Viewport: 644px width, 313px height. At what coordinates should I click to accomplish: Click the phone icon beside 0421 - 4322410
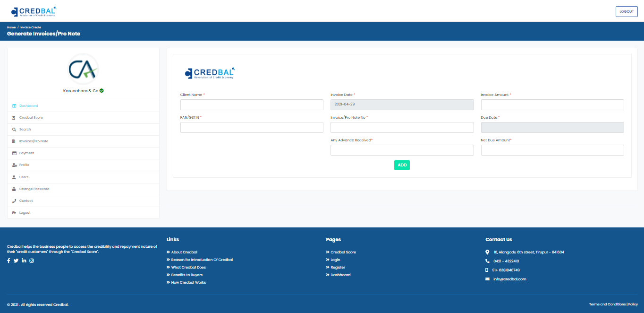point(487,261)
